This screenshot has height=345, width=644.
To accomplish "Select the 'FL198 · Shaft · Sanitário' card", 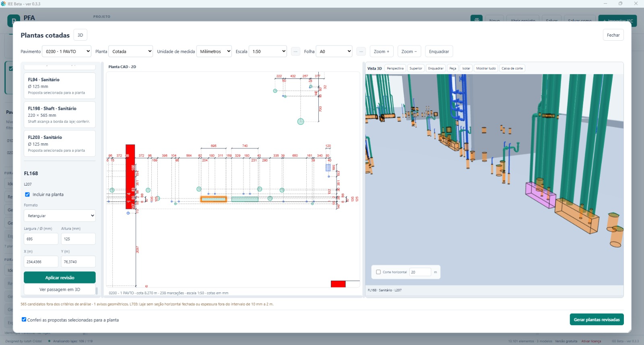I will (60, 115).
